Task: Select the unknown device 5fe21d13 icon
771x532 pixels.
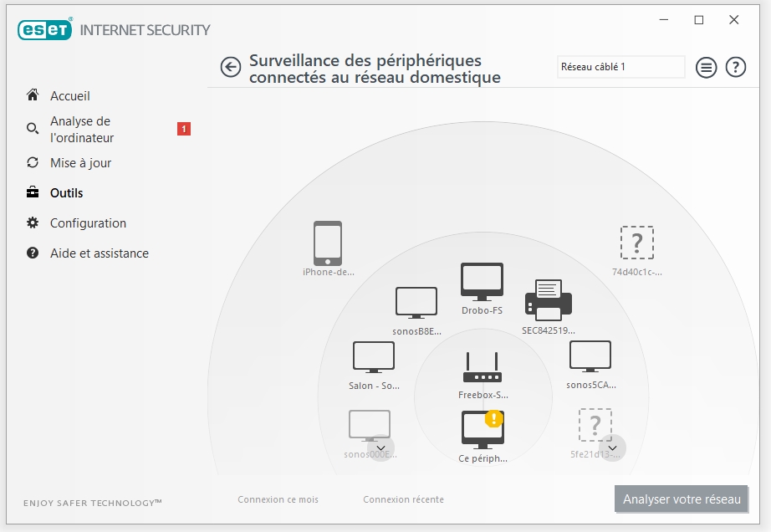Action: (x=595, y=424)
